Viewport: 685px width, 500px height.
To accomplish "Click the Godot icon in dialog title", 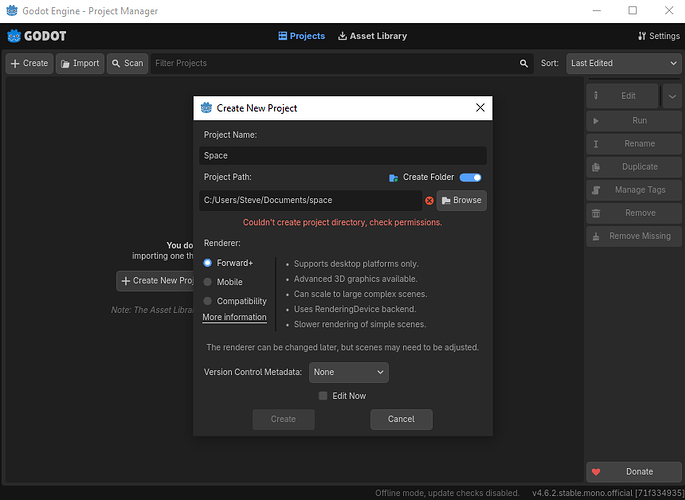I will click(x=206, y=108).
